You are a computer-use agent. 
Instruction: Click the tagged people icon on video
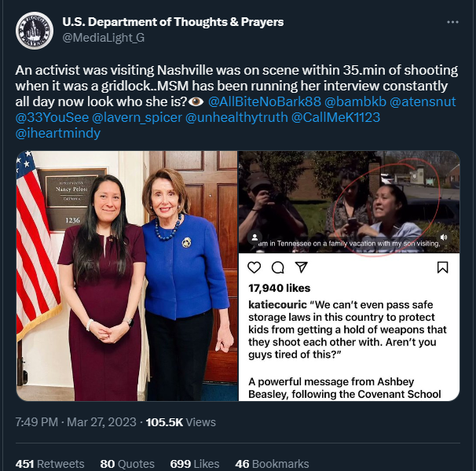[254, 237]
